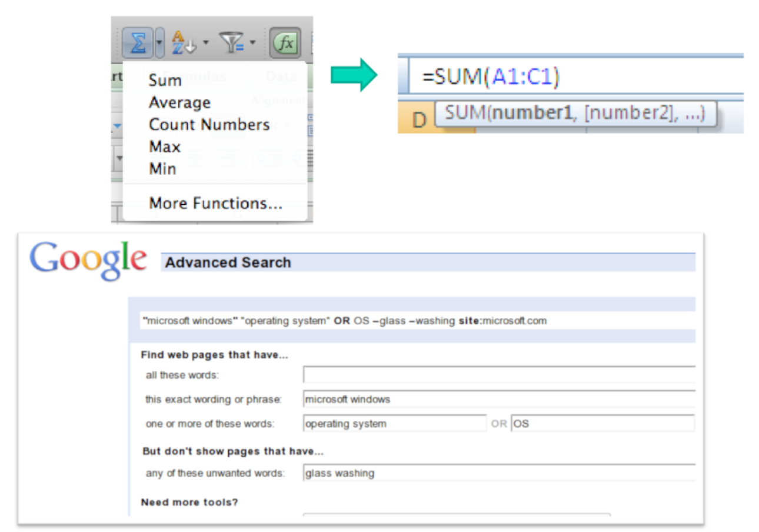The height and width of the screenshot is (532, 759).
Task: Choose Sum from the AutoSum menu
Action: click(x=165, y=80)
